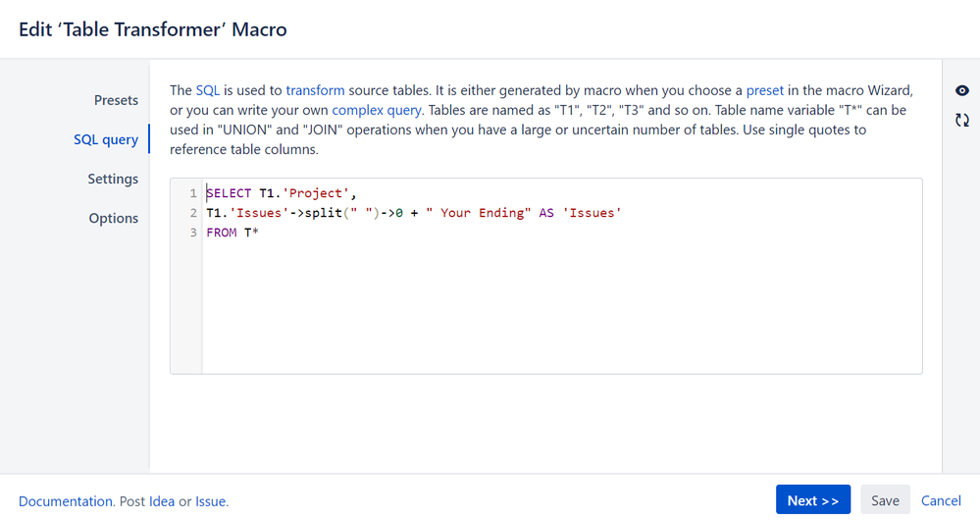
Task: Click the refresh arrows icon
Action: tap(962, 120)
